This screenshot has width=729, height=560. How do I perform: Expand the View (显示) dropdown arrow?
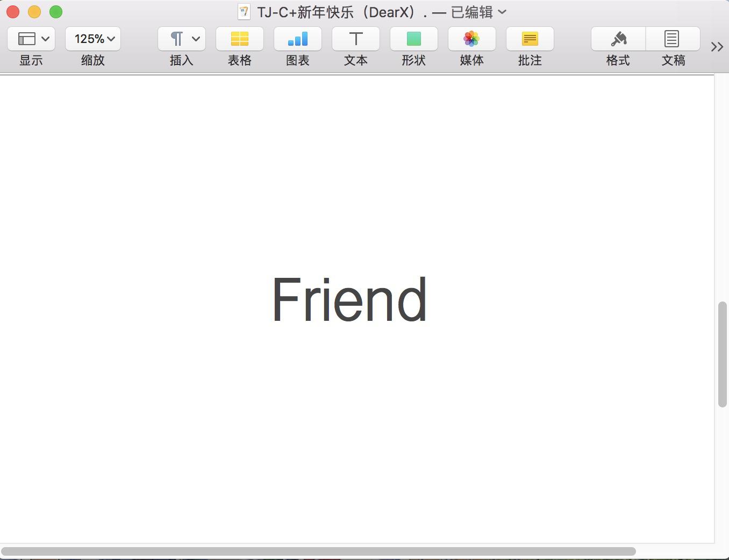click(x=46, y=39)
